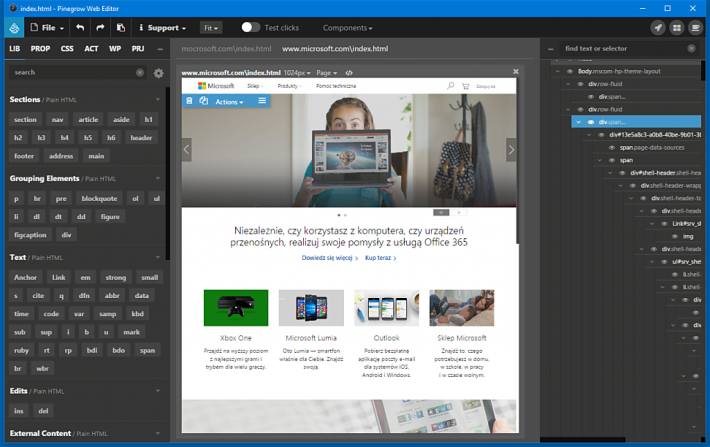Click the rocket preview icon at top right
Viewport: 710px width, 447px height.
pos(658,28)
